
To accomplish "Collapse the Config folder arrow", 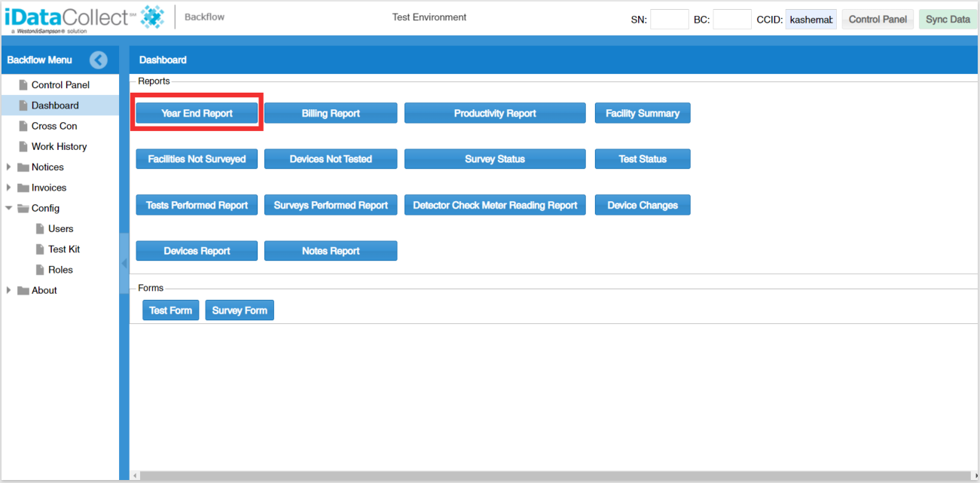I will point(8,208).
